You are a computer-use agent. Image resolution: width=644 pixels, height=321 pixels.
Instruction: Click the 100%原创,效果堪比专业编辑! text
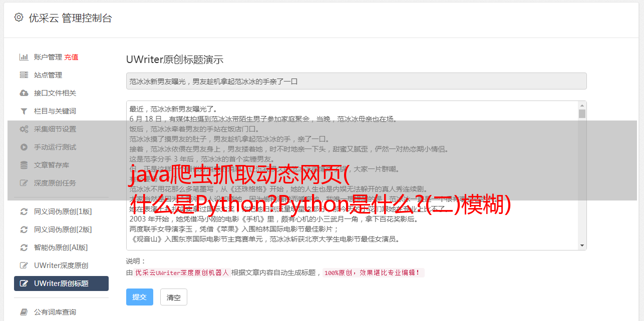(x=374, y=273)
